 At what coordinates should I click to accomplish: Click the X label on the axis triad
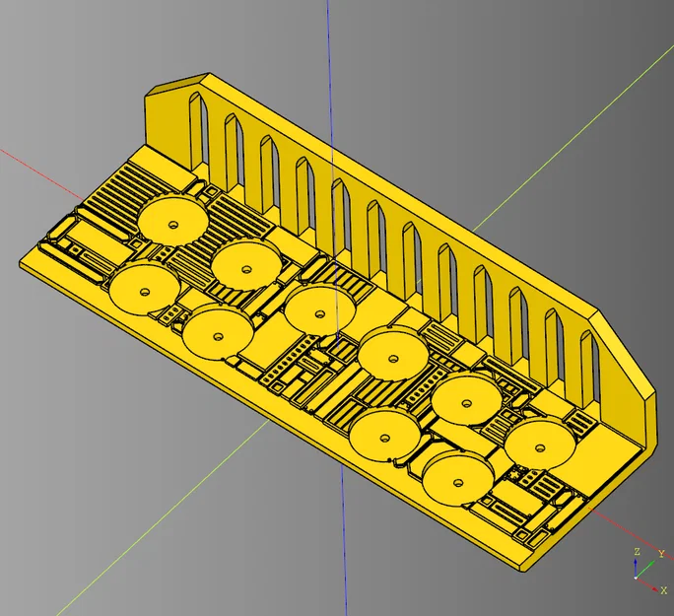pos(664,591)
